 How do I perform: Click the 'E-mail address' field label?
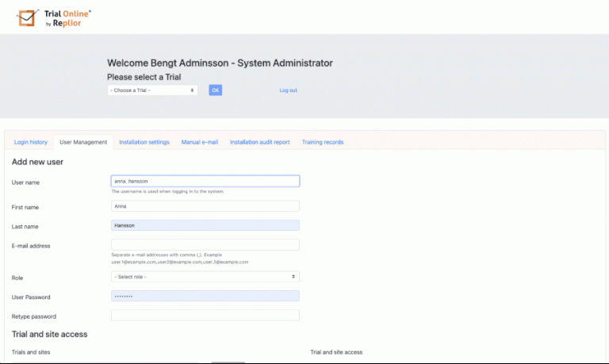point(31,246)
